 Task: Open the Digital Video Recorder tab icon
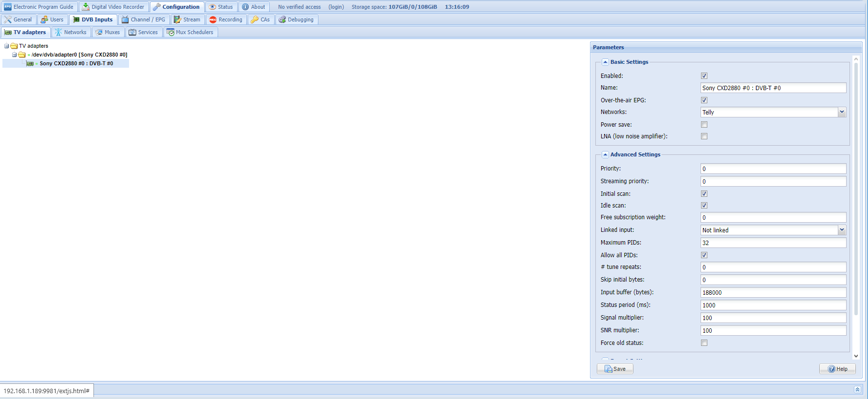86,7
